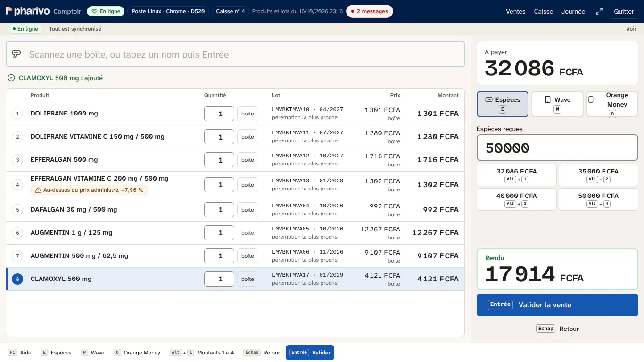Pick the 40 000 FCFA quick amount
This screenshot has height=362, width=644.
coord(517,199)
